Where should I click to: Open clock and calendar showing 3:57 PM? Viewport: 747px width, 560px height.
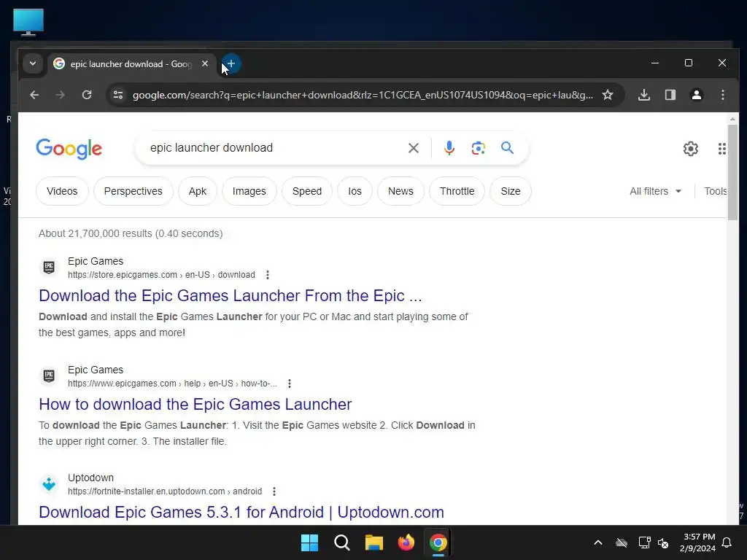(697, 542)
